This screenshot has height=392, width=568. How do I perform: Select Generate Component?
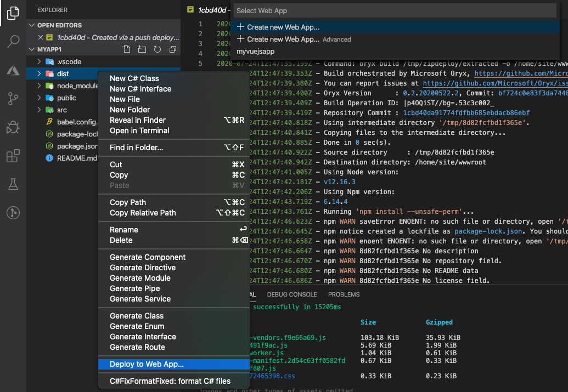tap(174, 257)
